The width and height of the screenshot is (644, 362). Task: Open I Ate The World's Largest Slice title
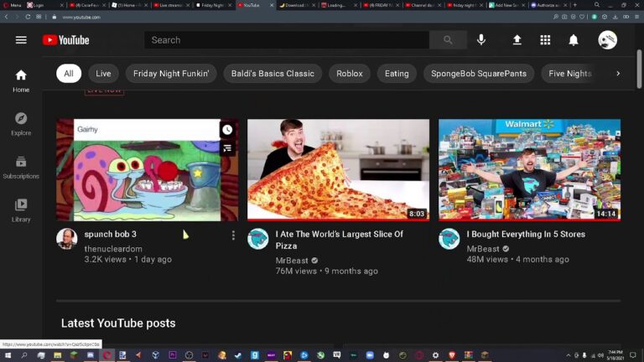click(340, 240)
